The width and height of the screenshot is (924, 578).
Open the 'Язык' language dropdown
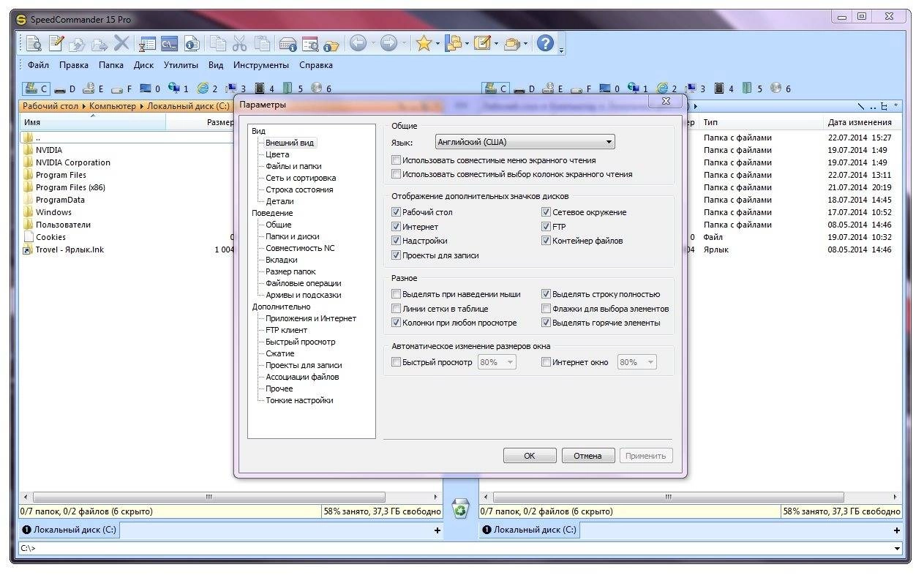(525, 143)
